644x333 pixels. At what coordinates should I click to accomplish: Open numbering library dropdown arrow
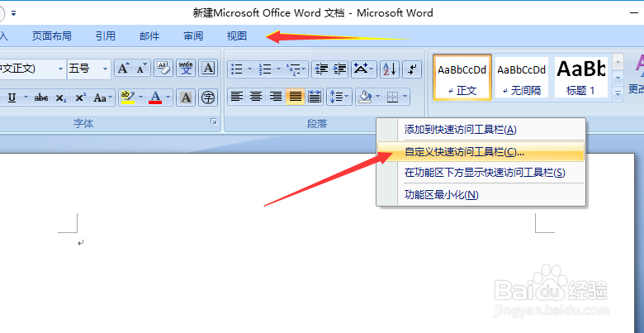[x=278, y=69]
